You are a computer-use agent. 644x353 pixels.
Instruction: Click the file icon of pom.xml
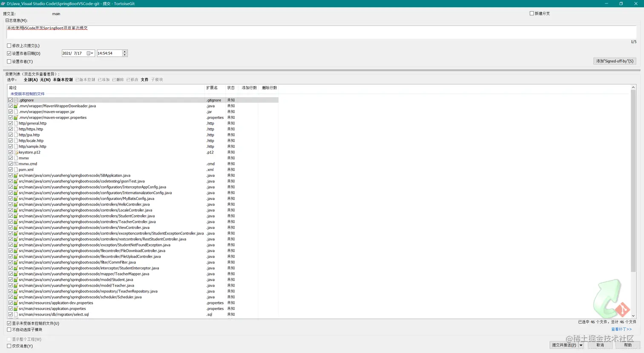coord(16,170)
